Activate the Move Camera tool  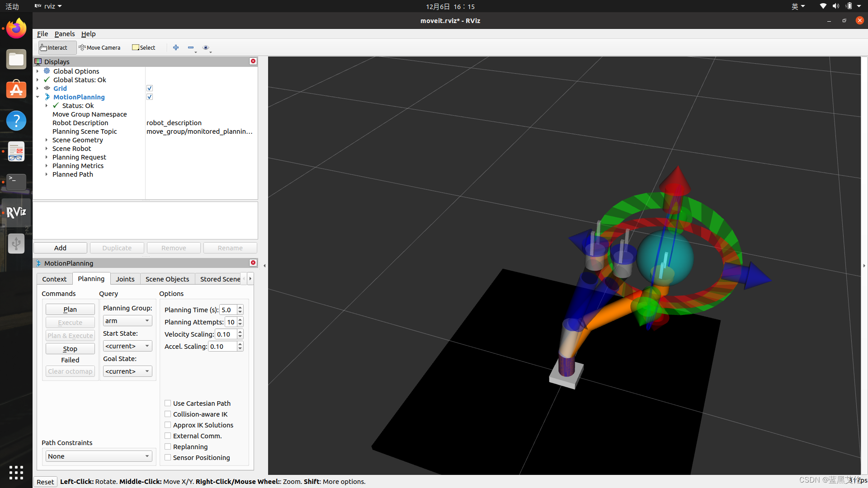click(x=99, y=47)
